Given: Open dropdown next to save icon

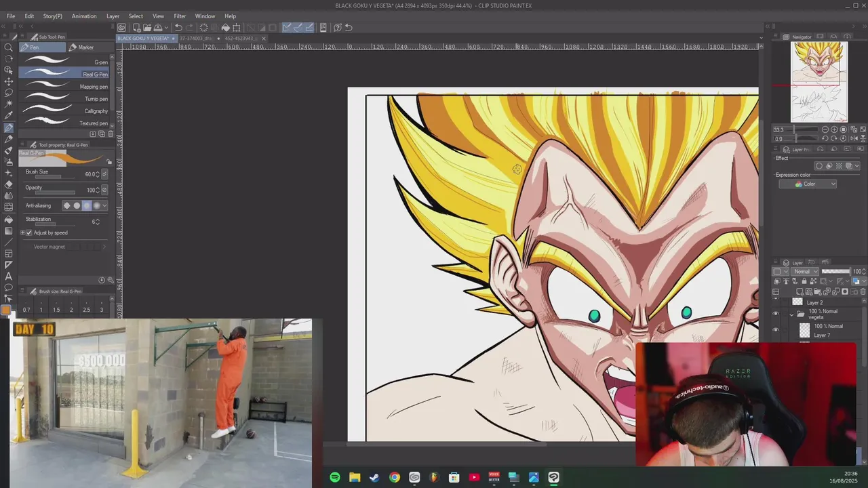Looking at the screenshot, I should 165,28.
